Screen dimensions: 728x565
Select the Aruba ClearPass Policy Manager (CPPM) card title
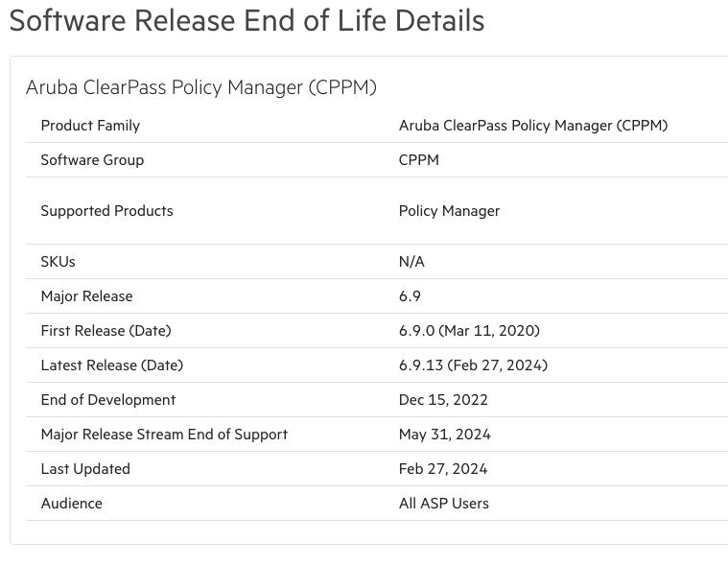201,87
